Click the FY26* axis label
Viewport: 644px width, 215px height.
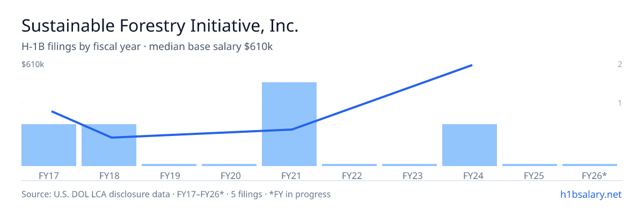pyautogui.click(x=594, y=175)
